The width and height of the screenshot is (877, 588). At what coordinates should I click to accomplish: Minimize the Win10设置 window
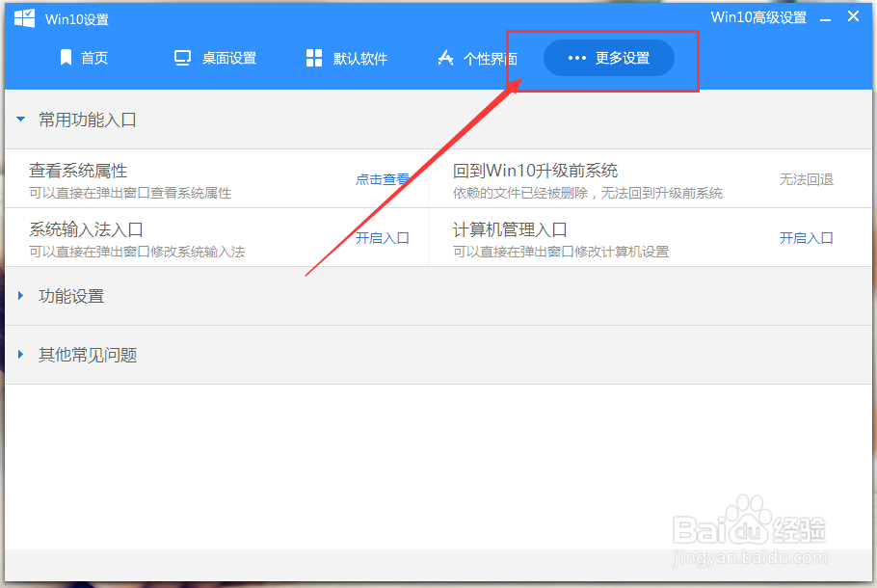tap(826, 19)
